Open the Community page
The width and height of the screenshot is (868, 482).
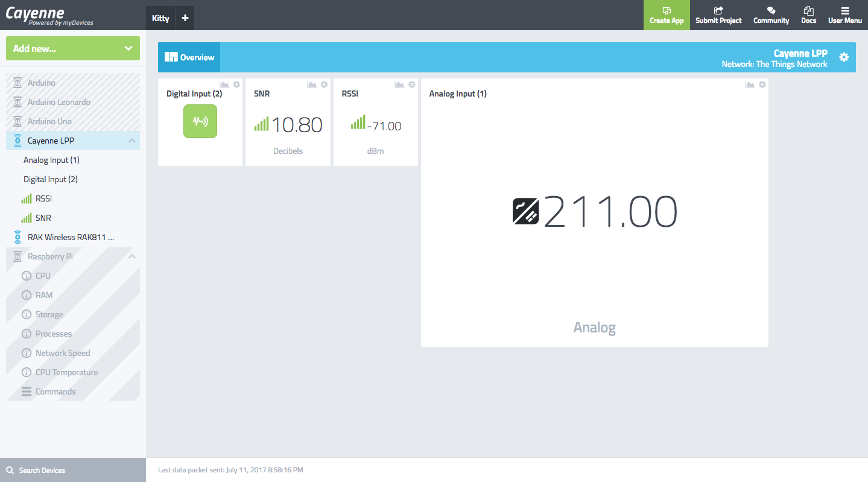click(771, 15)
